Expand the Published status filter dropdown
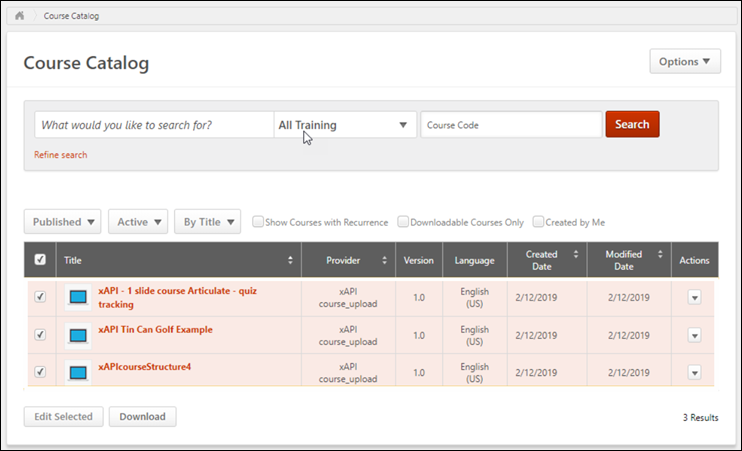 62,222
